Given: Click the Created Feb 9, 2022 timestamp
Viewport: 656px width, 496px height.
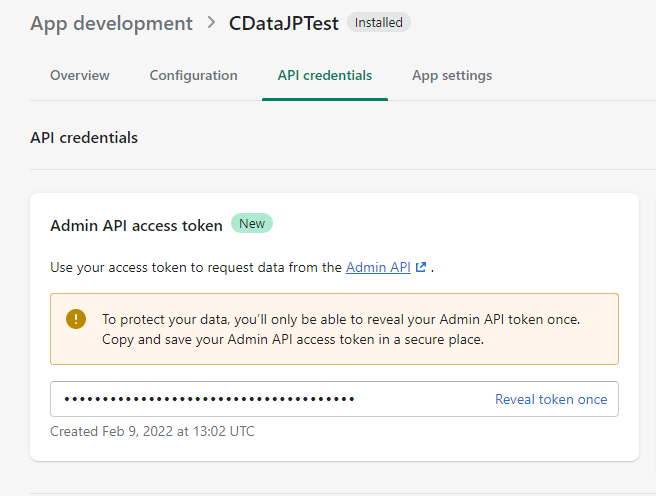Looking at the screenshot, I should coord(152,432).
